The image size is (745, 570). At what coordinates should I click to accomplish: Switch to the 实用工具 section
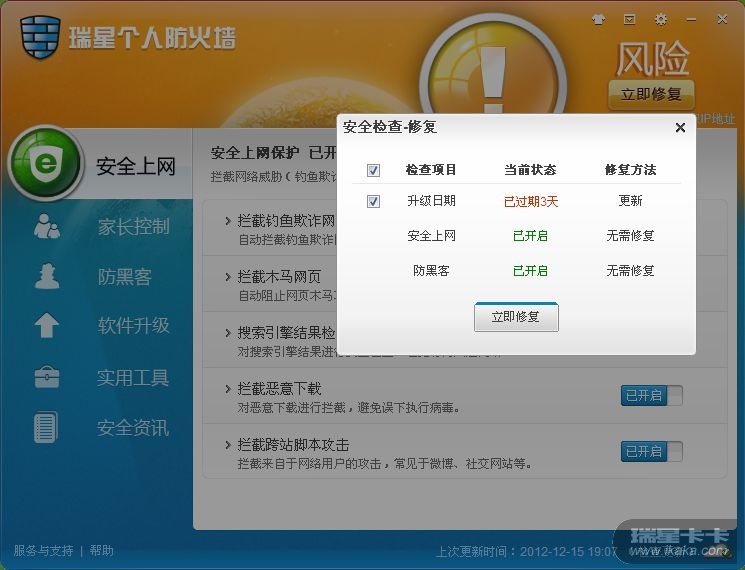(133, 378)
